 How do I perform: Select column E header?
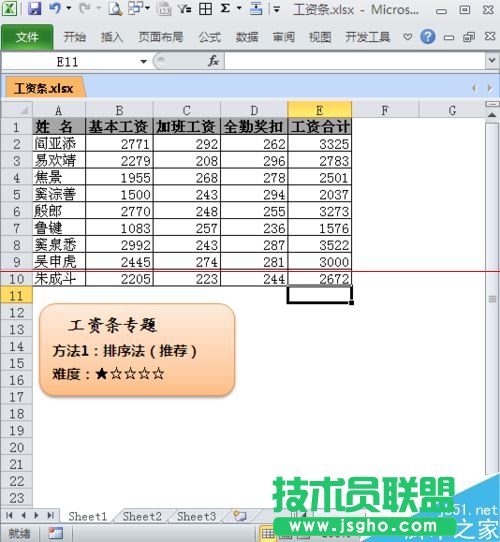tap(320, 110)
